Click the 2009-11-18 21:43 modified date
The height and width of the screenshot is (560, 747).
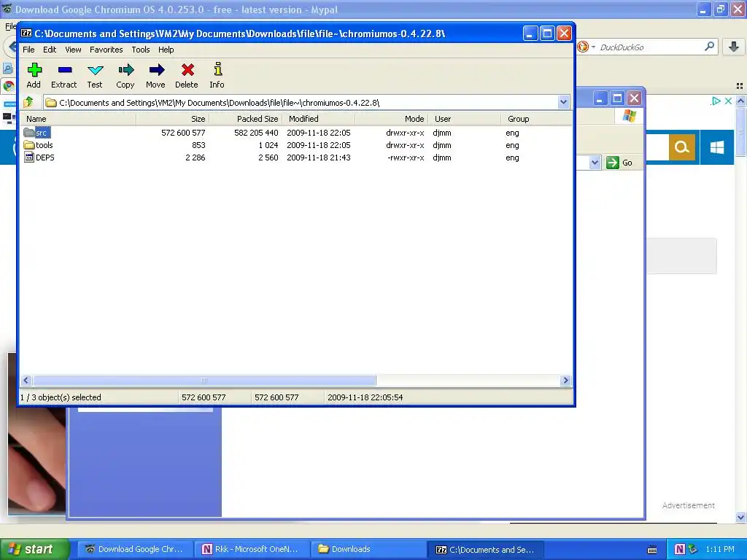click(x=319, y=157)
